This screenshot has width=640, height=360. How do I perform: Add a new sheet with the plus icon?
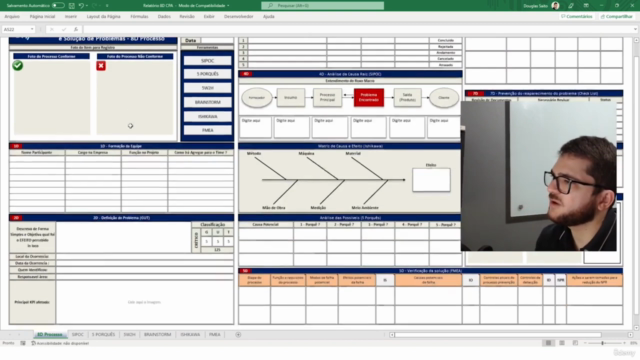click(238, 335)
